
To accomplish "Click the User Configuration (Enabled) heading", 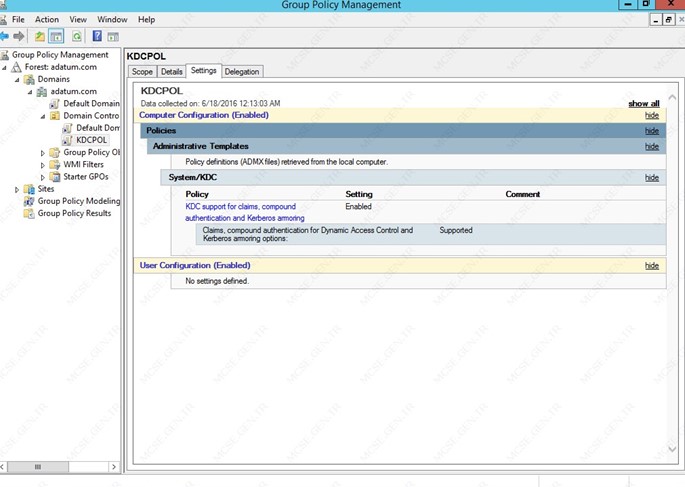I will pyautogui.click(x=195, y=266).
